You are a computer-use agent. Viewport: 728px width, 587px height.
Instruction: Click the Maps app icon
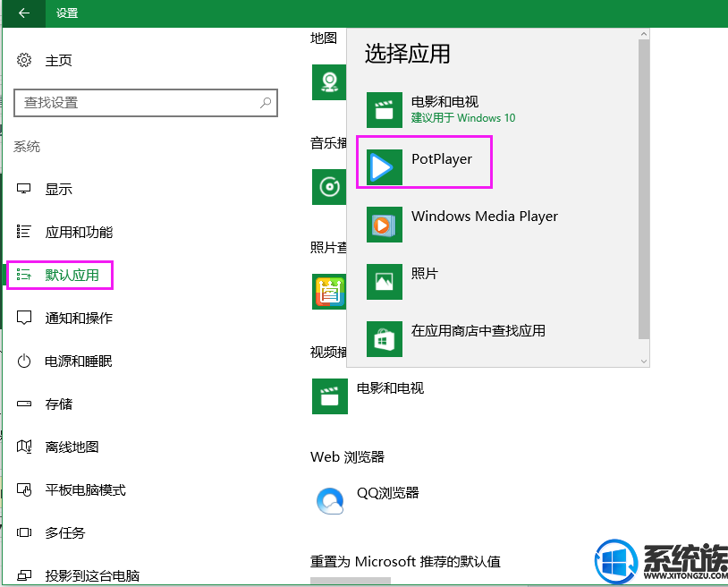coord(329,82)
